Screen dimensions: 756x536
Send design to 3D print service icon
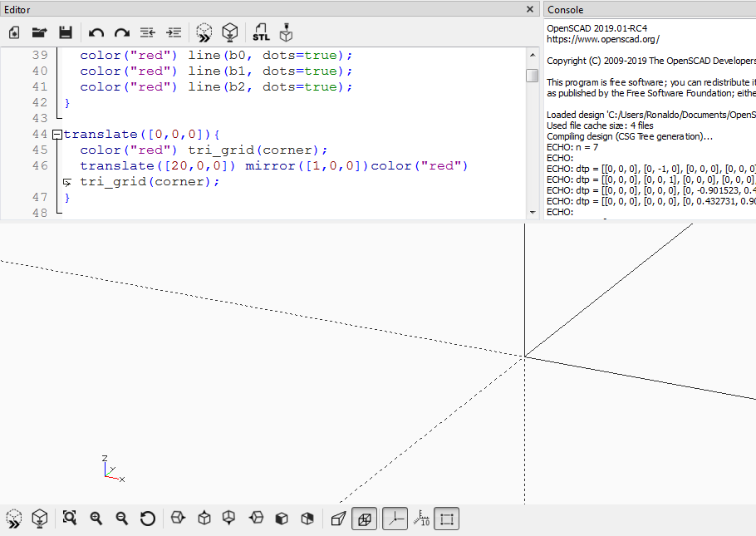[286, 32]
